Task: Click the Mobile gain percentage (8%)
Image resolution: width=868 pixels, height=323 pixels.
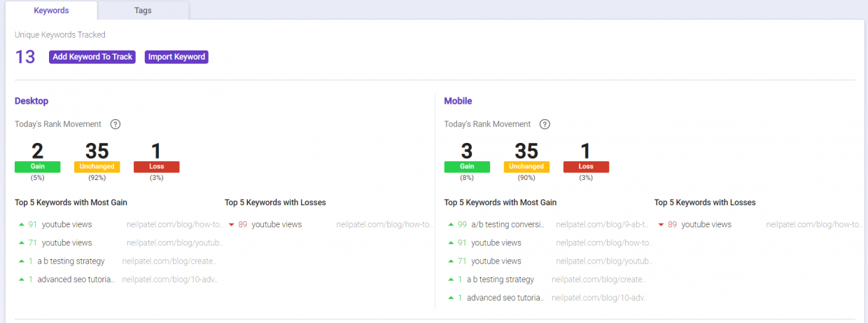Action: [467, 178]
